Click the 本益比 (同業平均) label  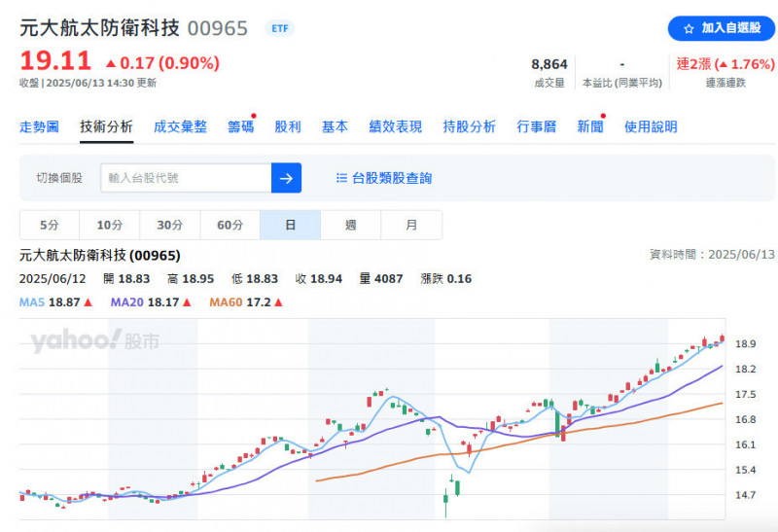(x=622, y=83)
